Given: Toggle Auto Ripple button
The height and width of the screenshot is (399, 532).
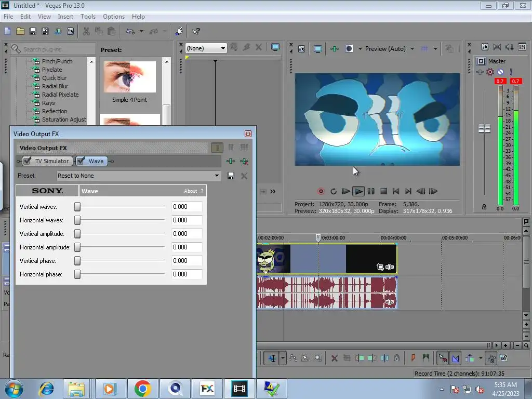Looking at the screenshot, I should (x=470, y=358).
